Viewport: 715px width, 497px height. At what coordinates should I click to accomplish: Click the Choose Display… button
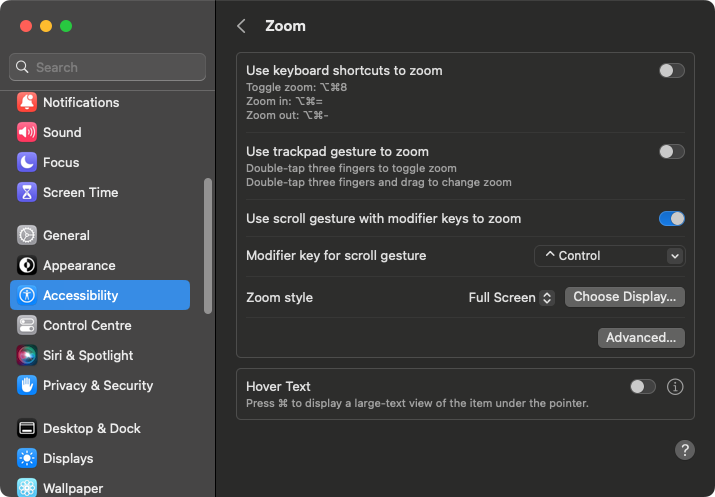point(625,297)
